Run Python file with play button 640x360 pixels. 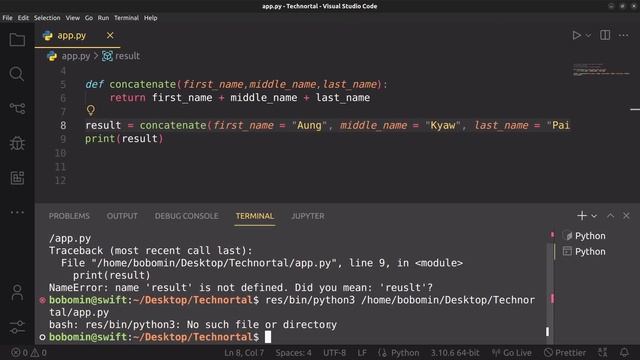pyautogui.click(x=576, y=36)
